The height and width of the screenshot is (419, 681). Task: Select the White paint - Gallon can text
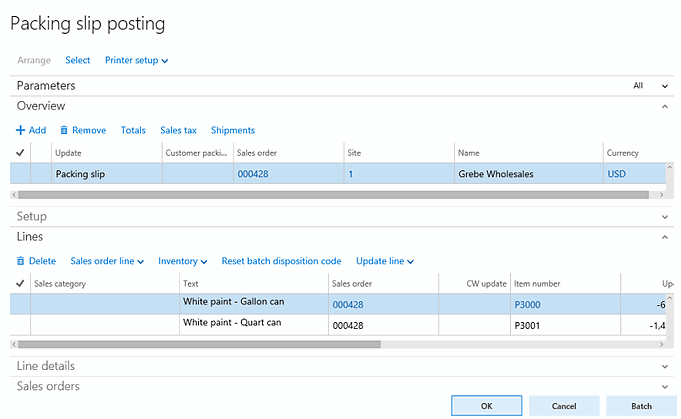coord(233,302)
